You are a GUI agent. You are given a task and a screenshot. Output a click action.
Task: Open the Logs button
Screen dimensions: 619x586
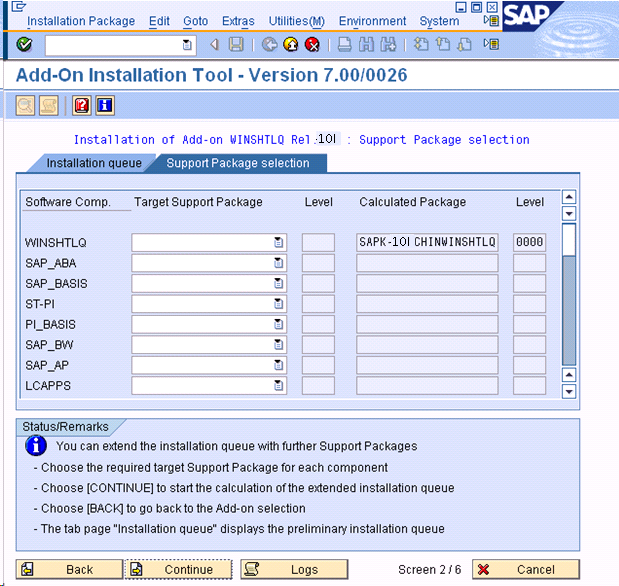click(x=294, y=569)
